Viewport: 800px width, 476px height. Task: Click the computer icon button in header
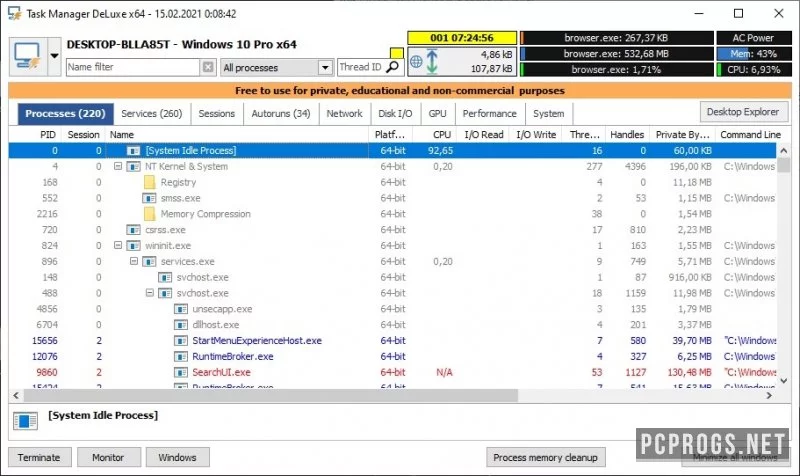(x=28, y=56)
